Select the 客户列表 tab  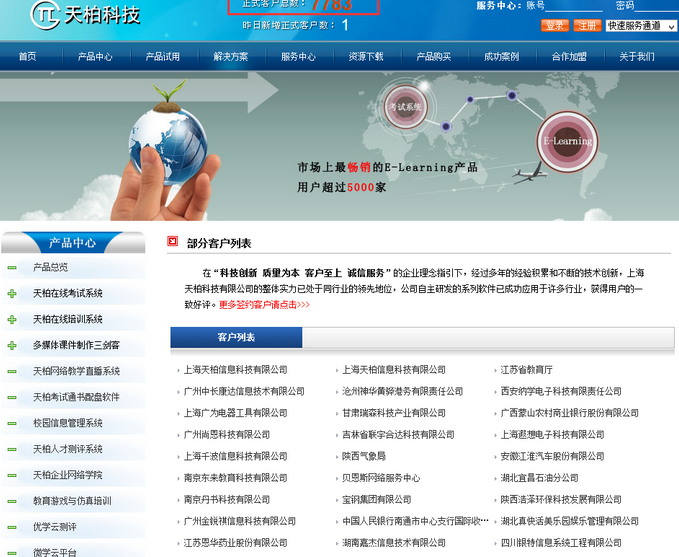pyautogui.click(x=236, y=337)
